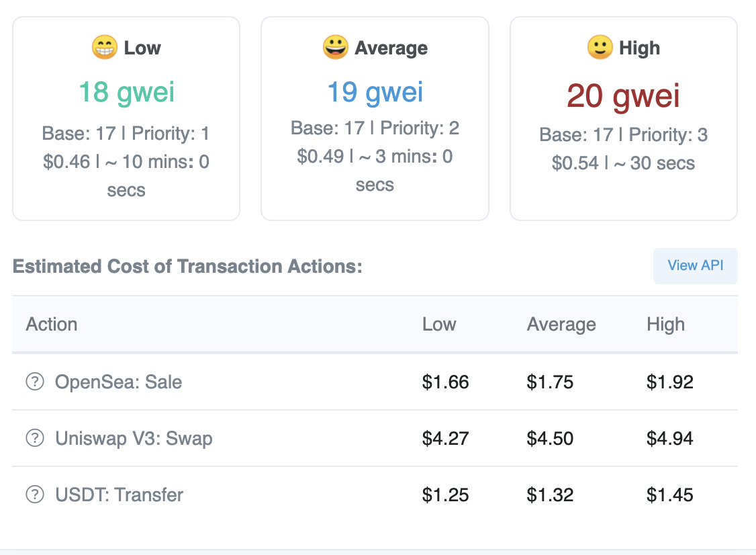Open the help tooltip for USDT: Transfer

34,495
